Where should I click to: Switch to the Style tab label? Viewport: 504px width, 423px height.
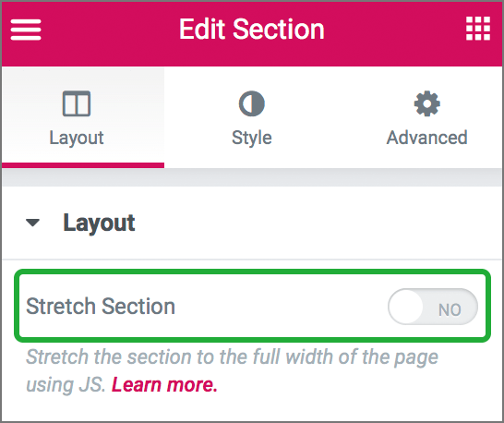click(x=252, y=138)
